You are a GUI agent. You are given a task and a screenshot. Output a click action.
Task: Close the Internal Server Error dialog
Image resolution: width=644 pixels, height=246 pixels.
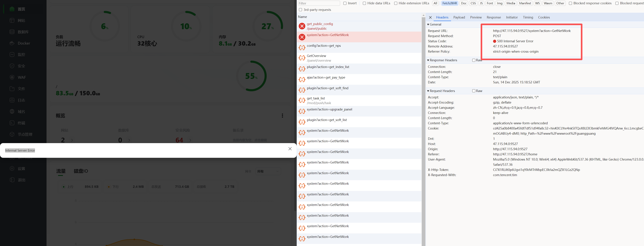pyautogui.click(x=290, y=149)
